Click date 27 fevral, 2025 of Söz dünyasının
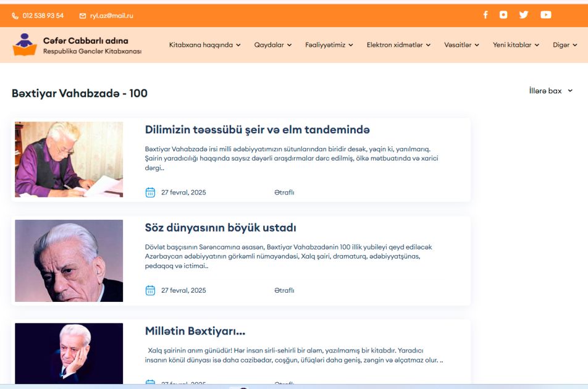 coord(183,290)
